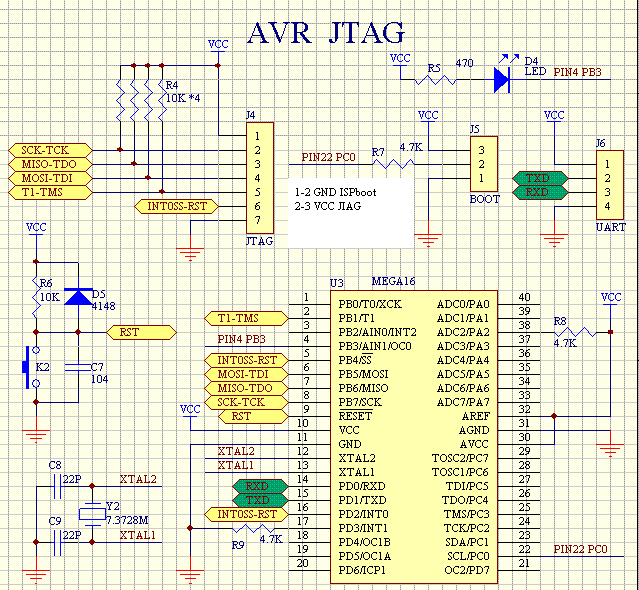
Task: Click the ground symbol below J6 UART
Action: click(554, 240)
